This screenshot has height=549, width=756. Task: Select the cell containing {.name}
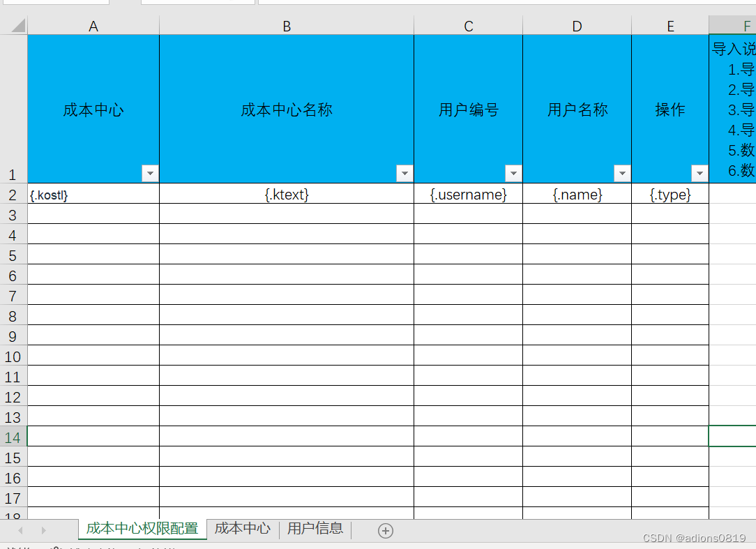(x=576, y=195)
